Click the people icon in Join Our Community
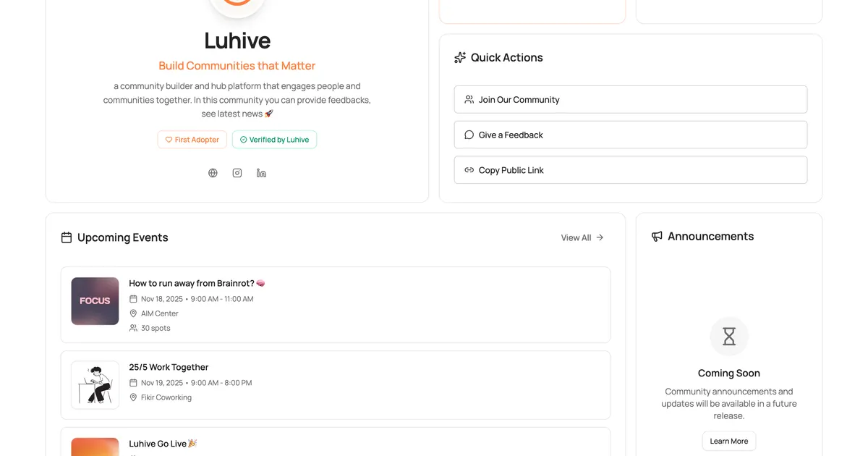The width and height of the screenshot is (868, 456). 469,99
